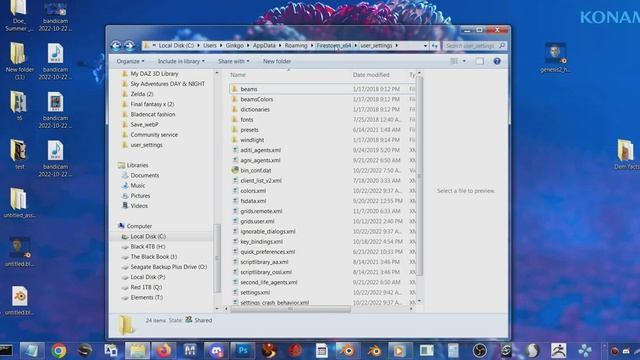Expand the address bar history dropdown
The height and width of the screenshot is (360, 640).
425,46
